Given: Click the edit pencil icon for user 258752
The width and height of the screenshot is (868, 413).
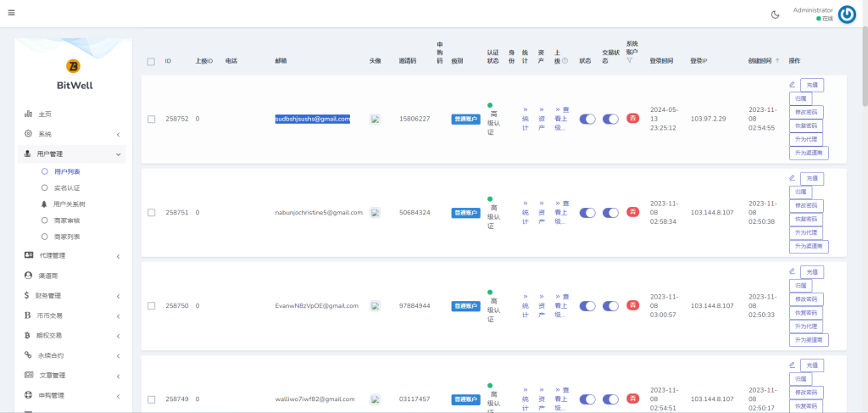Looking at the screenshot, I should coord(792,85).
